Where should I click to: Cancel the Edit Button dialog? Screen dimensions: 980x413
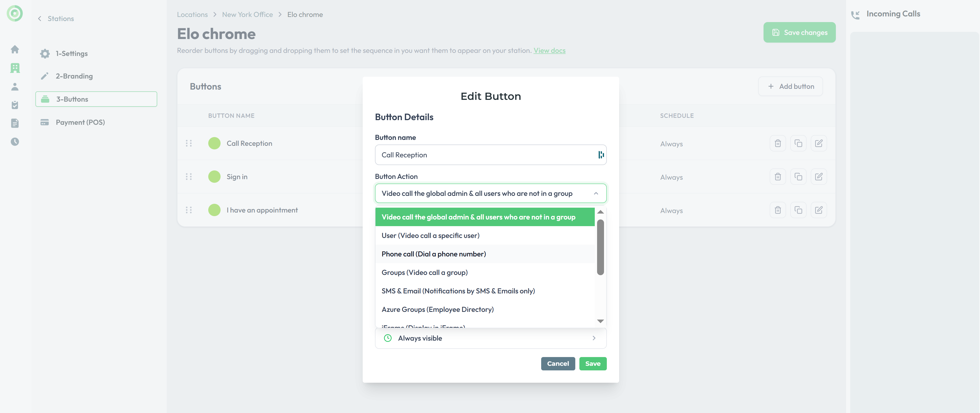pyautogui.click(x=558, y=363)
